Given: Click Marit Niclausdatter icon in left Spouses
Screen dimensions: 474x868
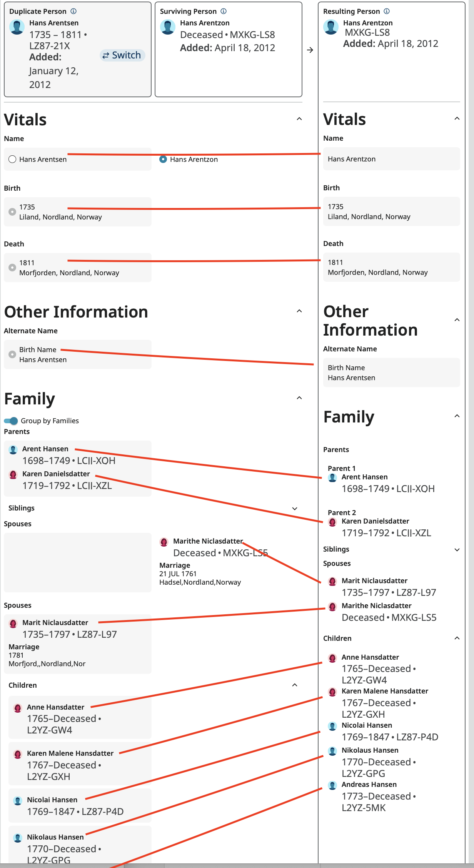Looking at the screenshot, I should [x=13, y=623].
